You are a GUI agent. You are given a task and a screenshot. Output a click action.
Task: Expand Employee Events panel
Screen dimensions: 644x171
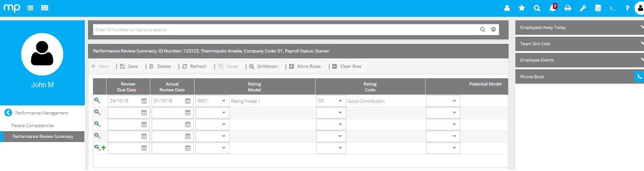point(579,60)
